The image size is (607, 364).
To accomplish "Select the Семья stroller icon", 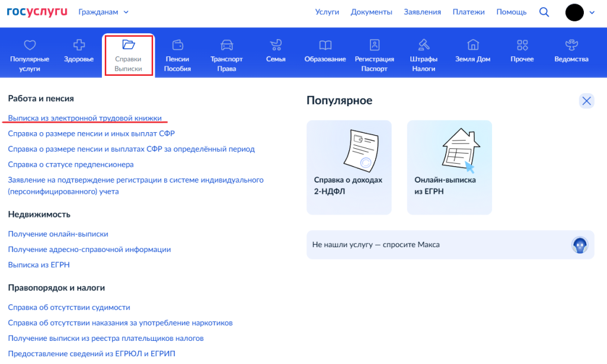I will 276,45.
